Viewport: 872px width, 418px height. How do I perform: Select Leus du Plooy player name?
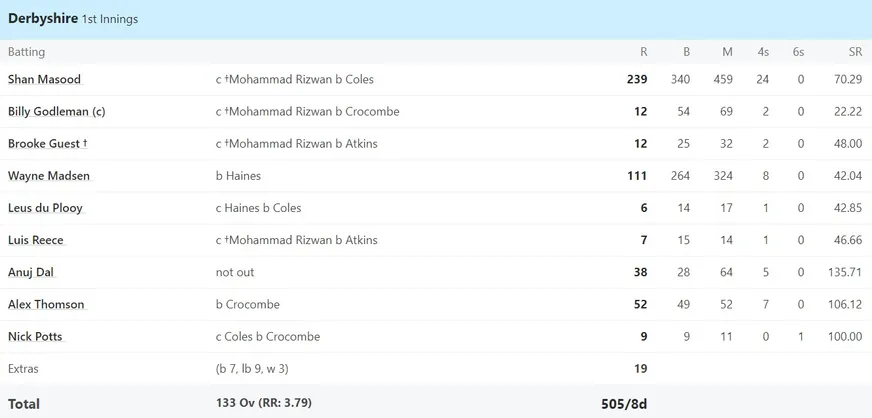pos(45,208)
